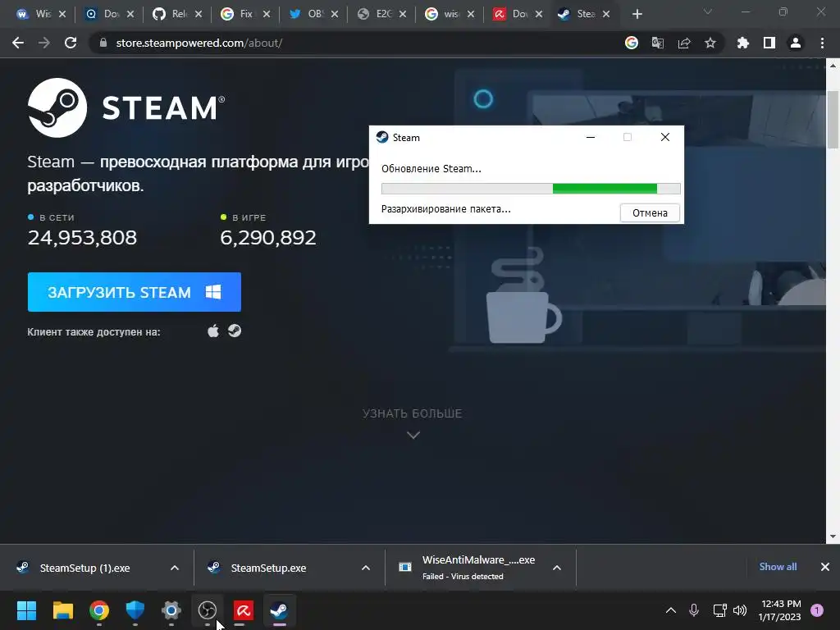Click the translate page icon
The height and width of the screenshot is (630, 840).
point(657,43)
